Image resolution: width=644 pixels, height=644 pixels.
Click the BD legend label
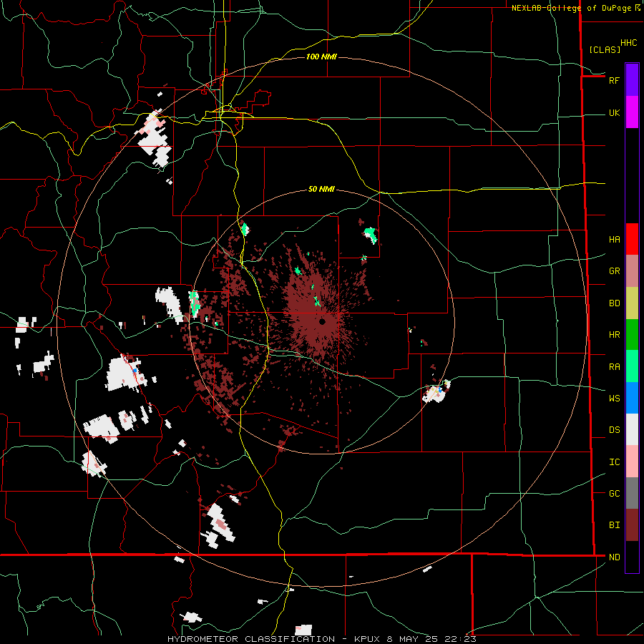[x=614, y=303]
